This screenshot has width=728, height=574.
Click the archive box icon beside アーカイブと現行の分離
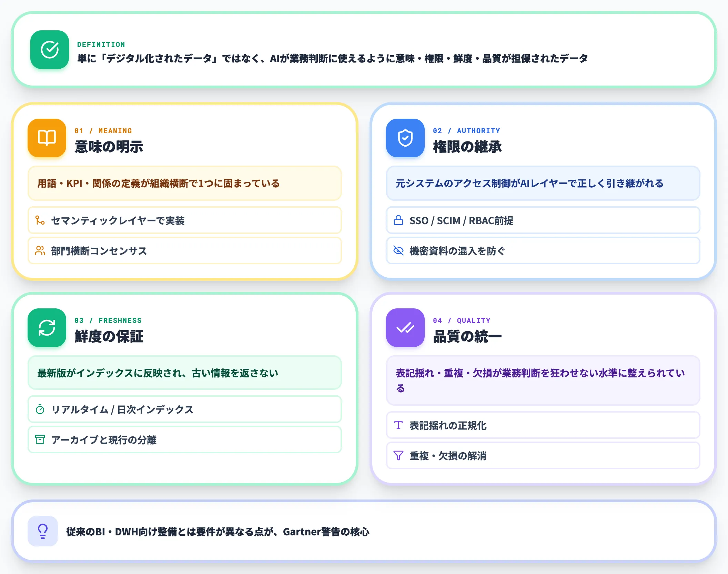[40, 439]
